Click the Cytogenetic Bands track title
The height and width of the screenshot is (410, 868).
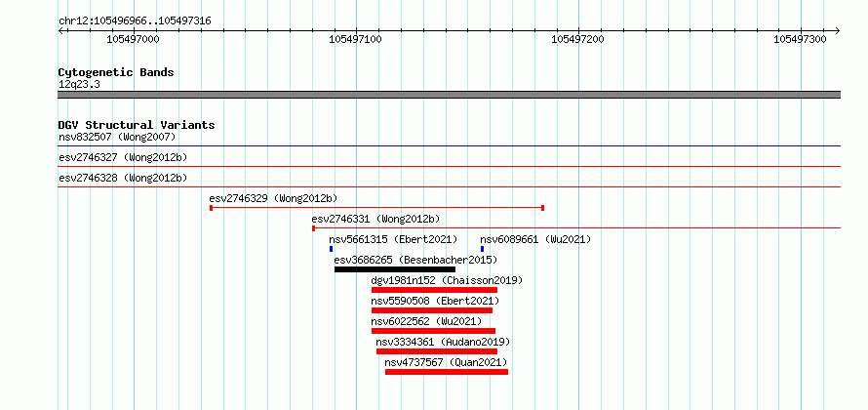pyautogui.click(x=116, y=72)
